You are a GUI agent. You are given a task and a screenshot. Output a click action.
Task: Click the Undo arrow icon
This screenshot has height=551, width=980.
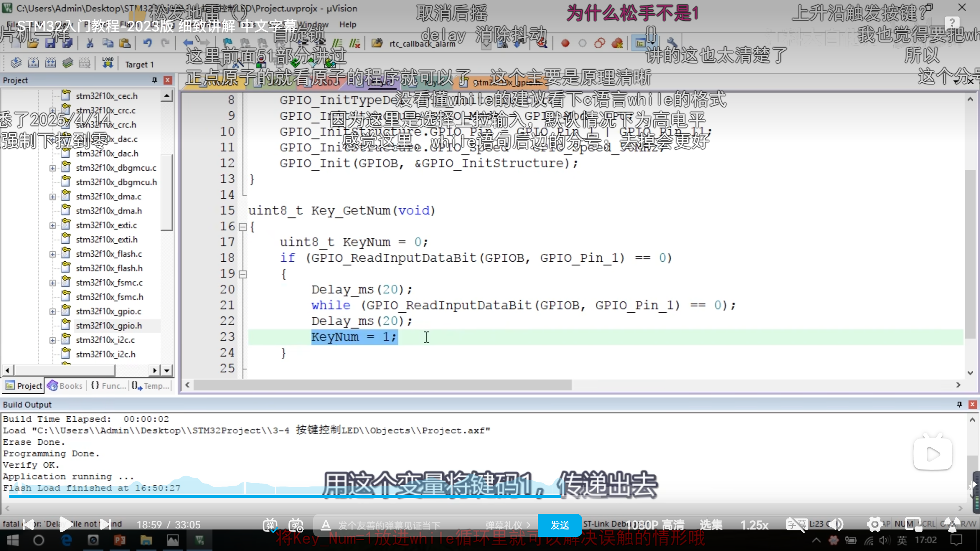click(147, 43)
